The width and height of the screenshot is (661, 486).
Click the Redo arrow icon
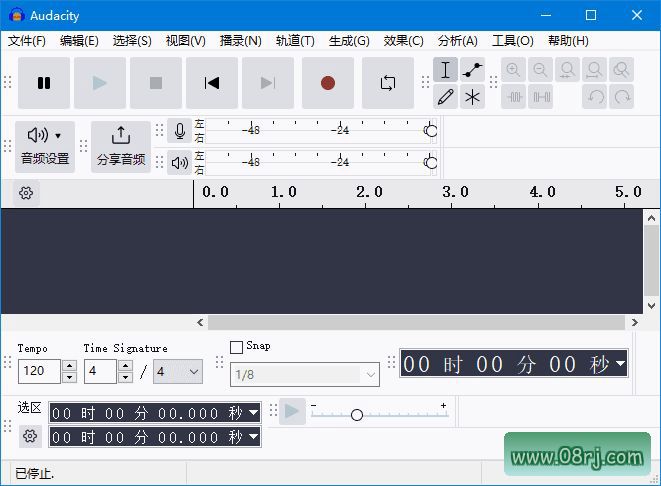click(621, 97)
